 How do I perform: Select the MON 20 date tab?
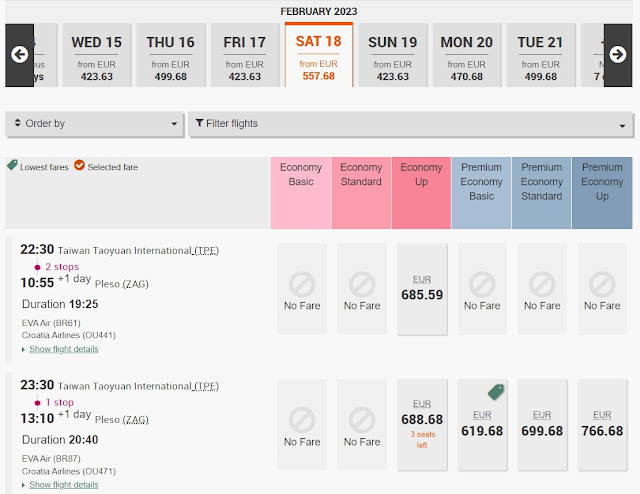tap(467, 55)
